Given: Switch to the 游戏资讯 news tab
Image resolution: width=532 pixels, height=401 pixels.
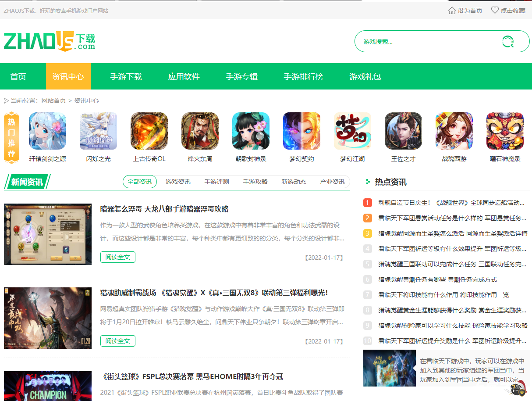Looking at the screenshot, I should [178, 182].
